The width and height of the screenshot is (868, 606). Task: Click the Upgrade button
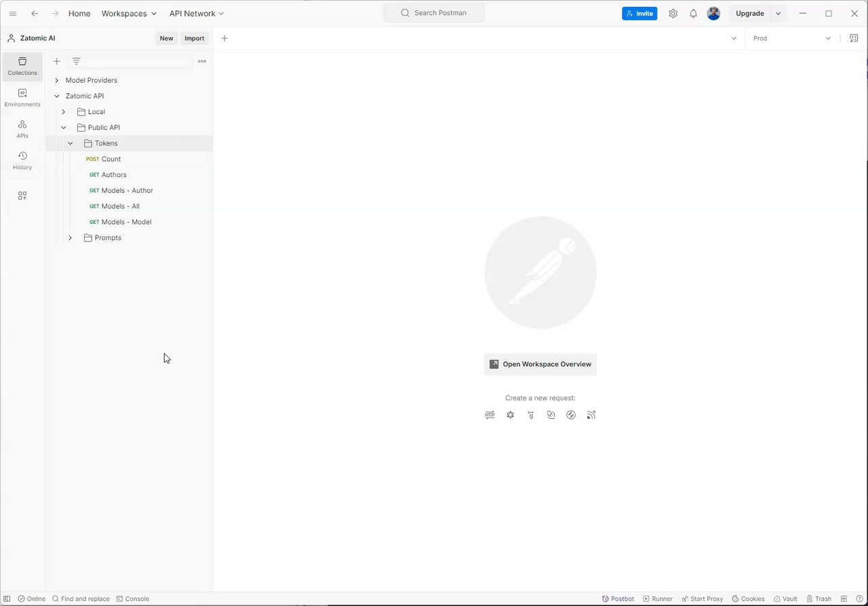click(750, 14)
